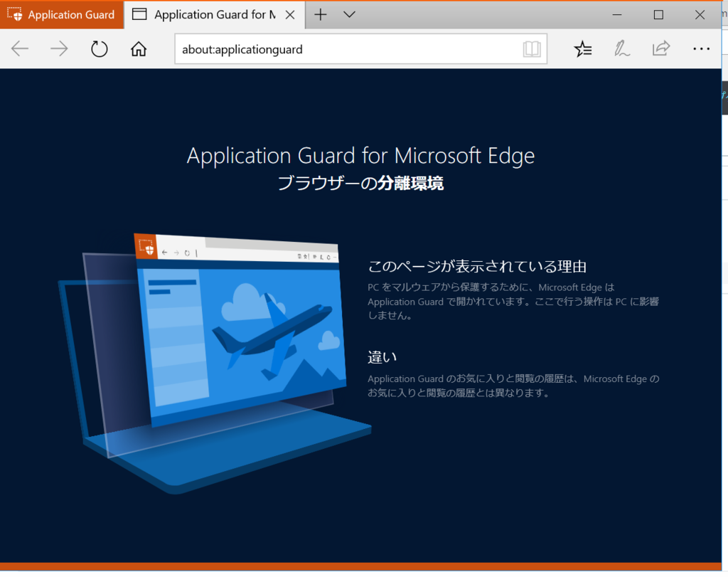The image size is (728, 577).
Task: Toggle reading view book icon
Action: pyautogui.click(x=532, y=49)
